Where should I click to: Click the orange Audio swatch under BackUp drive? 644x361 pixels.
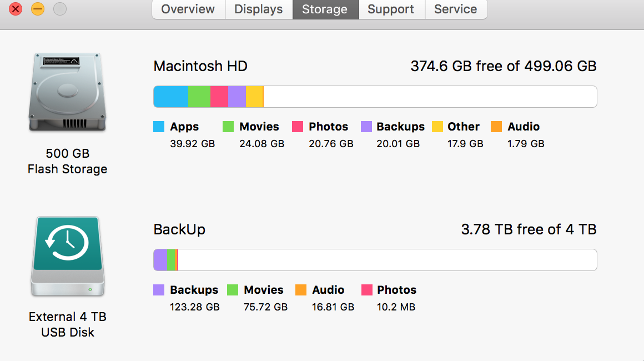301,290
